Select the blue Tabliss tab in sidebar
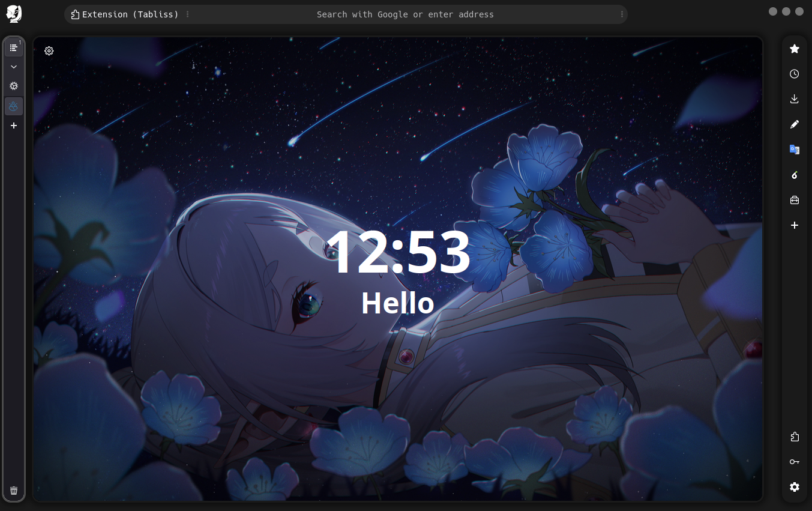The width and height of the screenshot is (812, 511). (14, 106)
